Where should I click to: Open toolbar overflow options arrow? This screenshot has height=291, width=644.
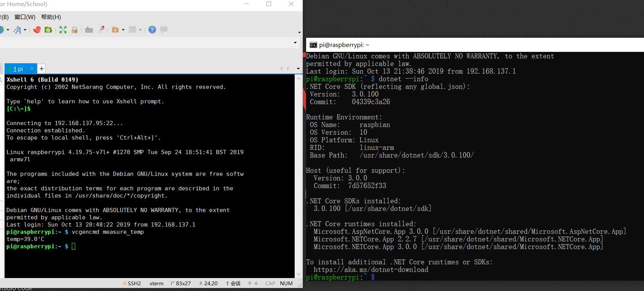[299, 32]
